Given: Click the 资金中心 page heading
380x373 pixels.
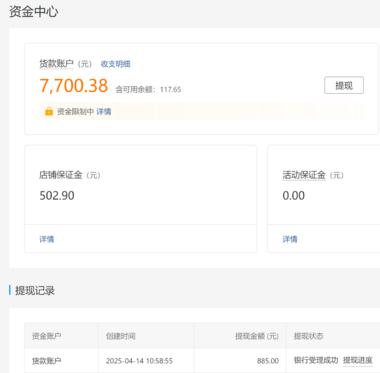Looking at the screenshot, I should pos(34,12).
